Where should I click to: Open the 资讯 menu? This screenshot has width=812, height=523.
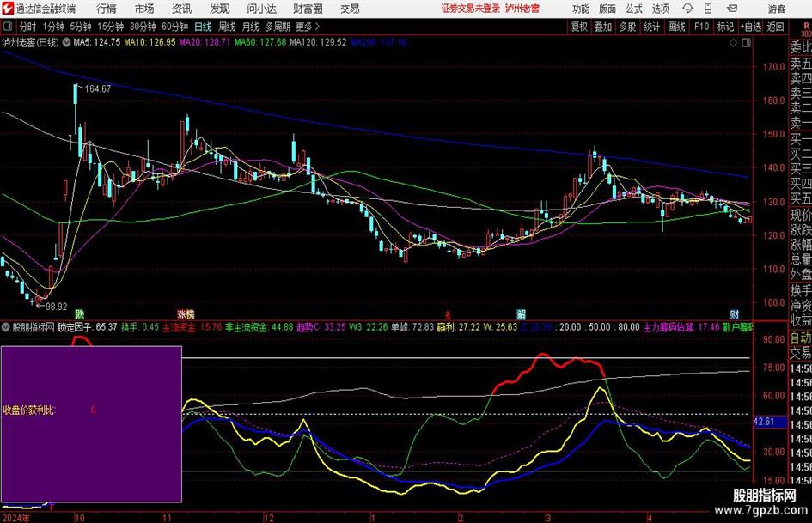(x=182, y=9)
